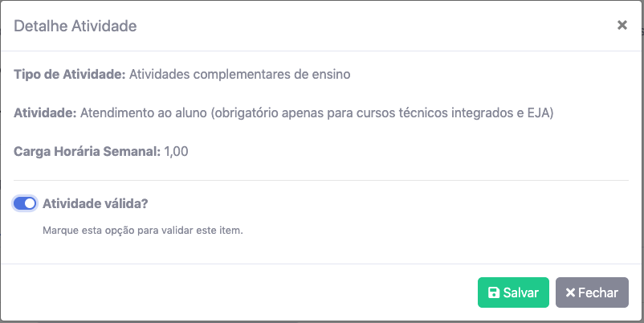The width and height of the screenshot is (644, 323).
Task: Click the weekly hours value "1,00"
Action: 176,150
